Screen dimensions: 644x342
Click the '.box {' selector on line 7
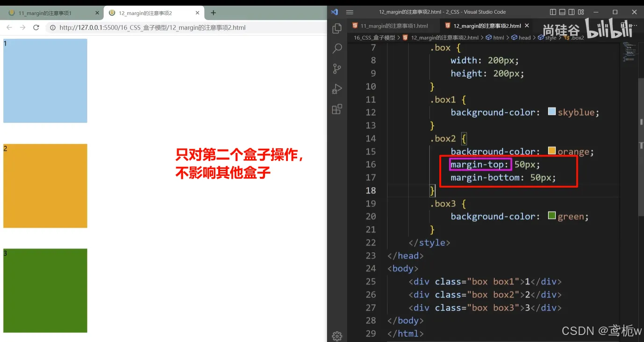pos(445,47)
